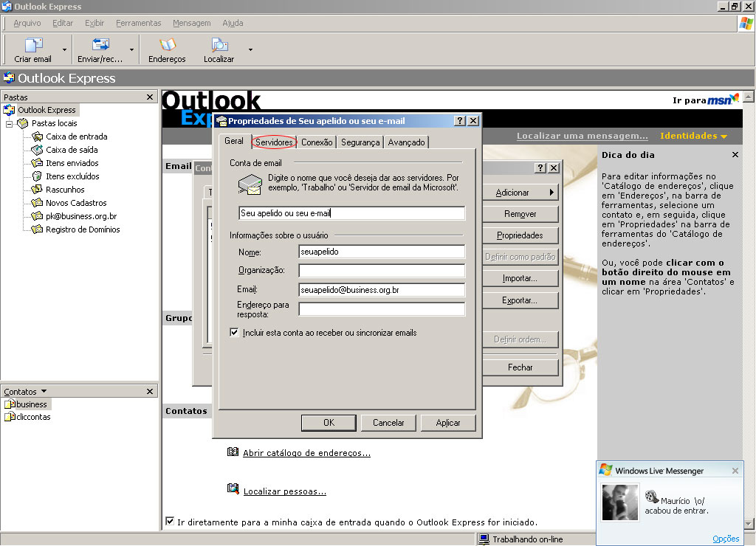Click the Localizar pessoas link

tap(284, 491)
